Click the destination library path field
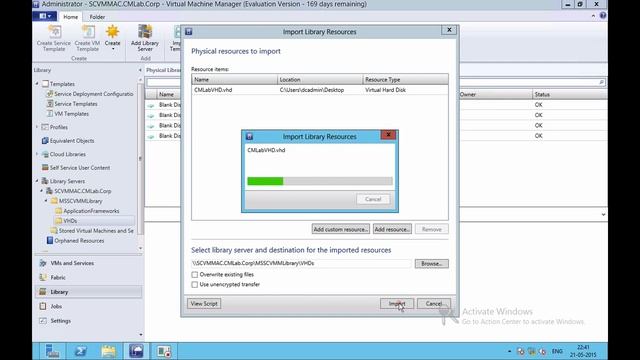 tap(301, 264)
